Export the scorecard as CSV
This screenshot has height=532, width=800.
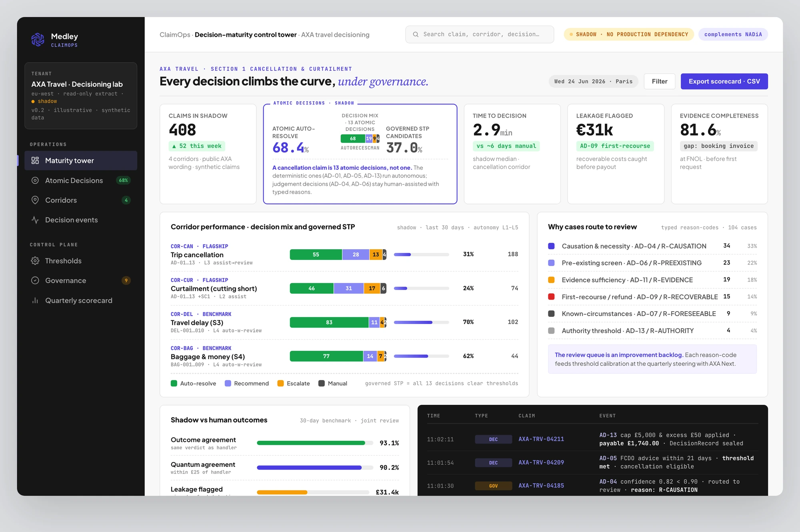click(x=724, y=81)
